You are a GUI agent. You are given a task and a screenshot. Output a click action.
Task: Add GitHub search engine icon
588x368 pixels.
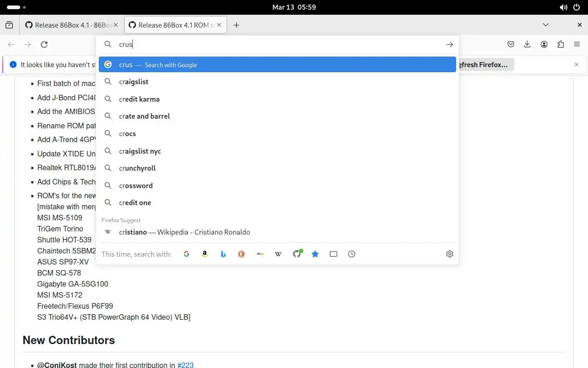297,254
